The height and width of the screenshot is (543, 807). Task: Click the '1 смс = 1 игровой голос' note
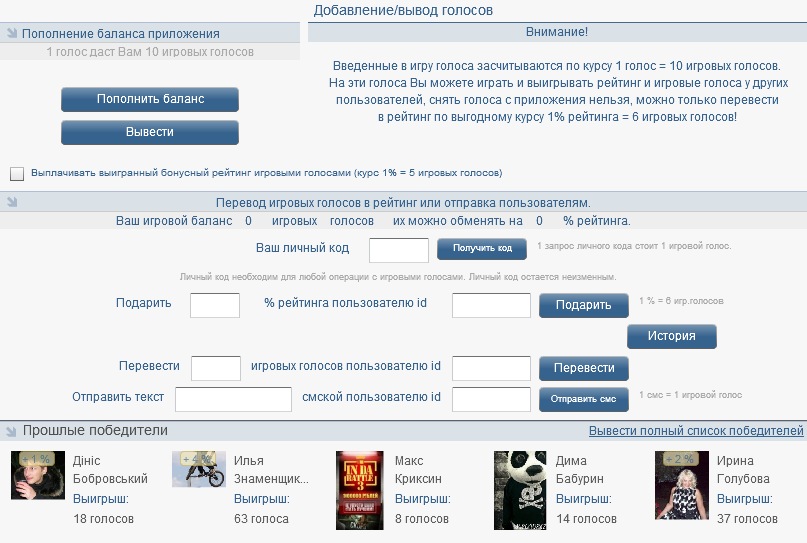[691, 395]
